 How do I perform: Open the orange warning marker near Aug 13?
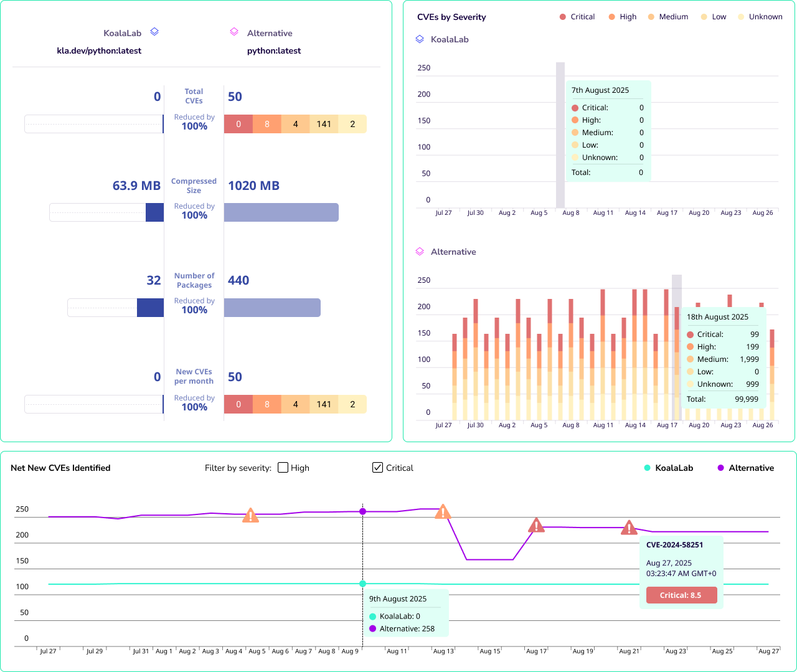tap(442, 512)
